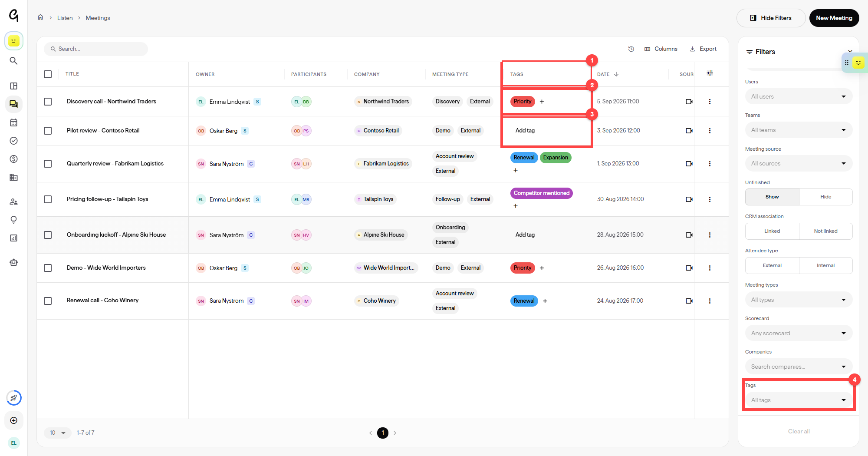This screenshot has width=868, height=456.
Task: Open the three-dot menu for Coho Winery row
Action: tap(710, 301)
